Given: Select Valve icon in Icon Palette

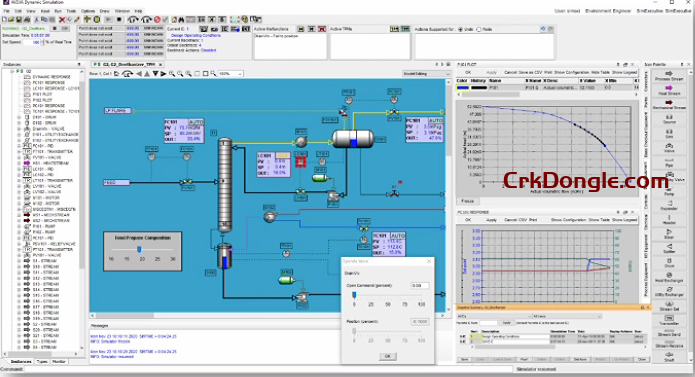Looking at the screenshot, I should (x=669, y=148).
